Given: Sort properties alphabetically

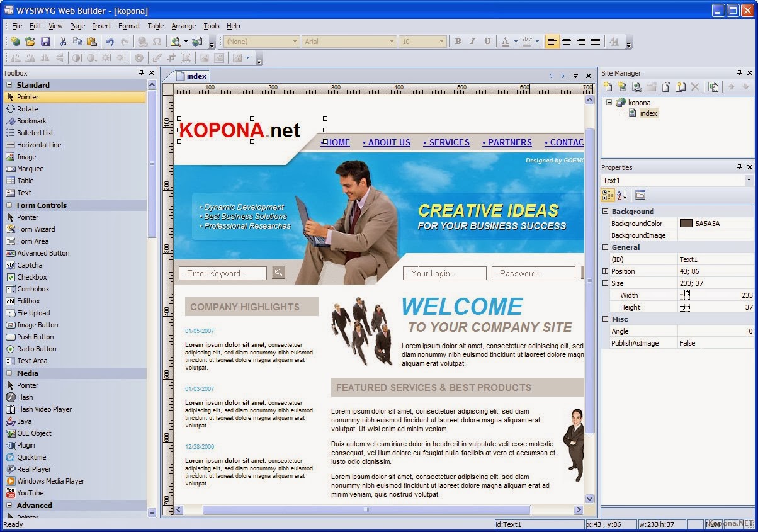Looking at the screenshot, I should 621,195.
